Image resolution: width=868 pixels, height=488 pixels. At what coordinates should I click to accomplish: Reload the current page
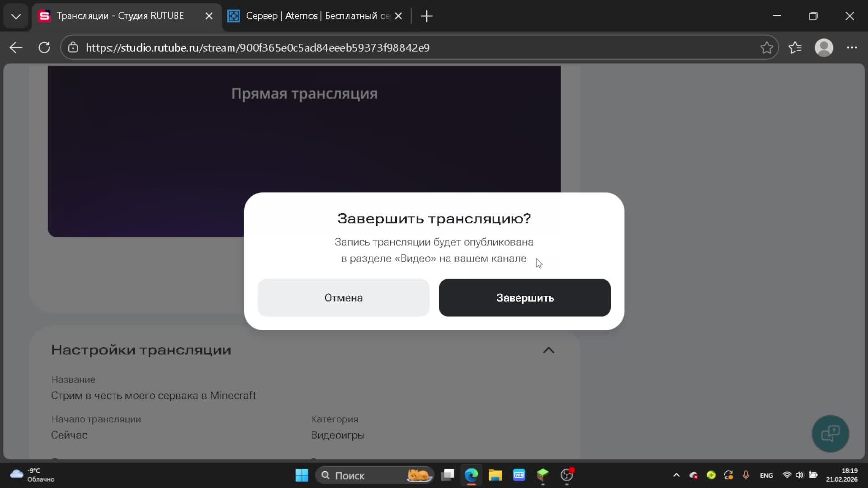coord(44,47)
